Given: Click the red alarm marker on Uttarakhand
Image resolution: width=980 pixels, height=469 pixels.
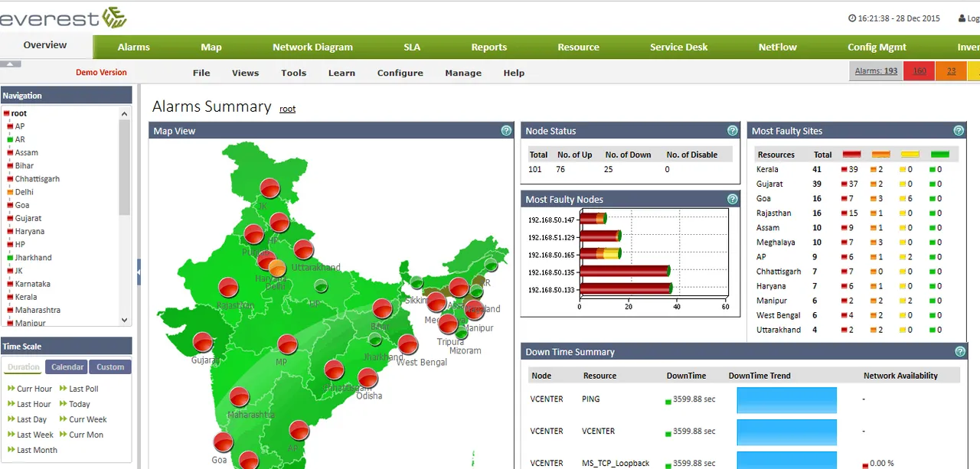Looking at the screenshot, I should (x=304, y=249).
